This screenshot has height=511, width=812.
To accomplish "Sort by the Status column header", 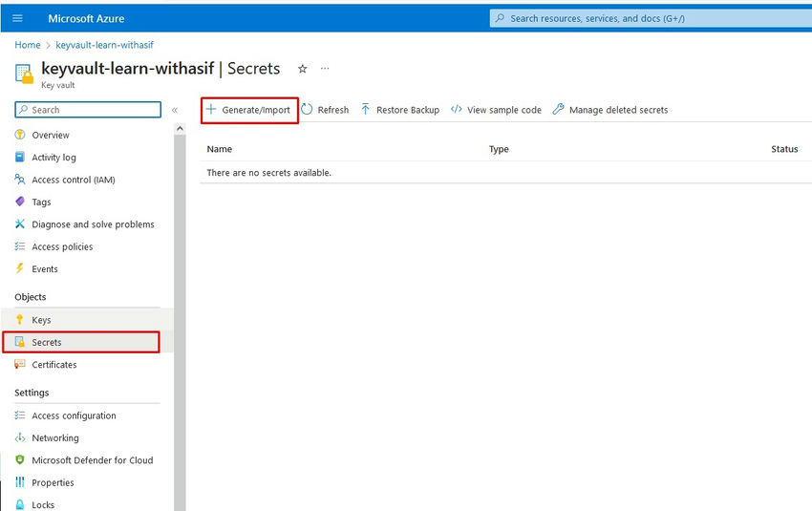I will point(784,149).
